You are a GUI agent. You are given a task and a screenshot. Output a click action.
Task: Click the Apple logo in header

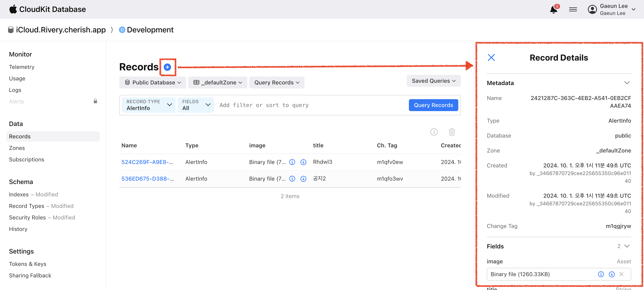pos(13,9)
